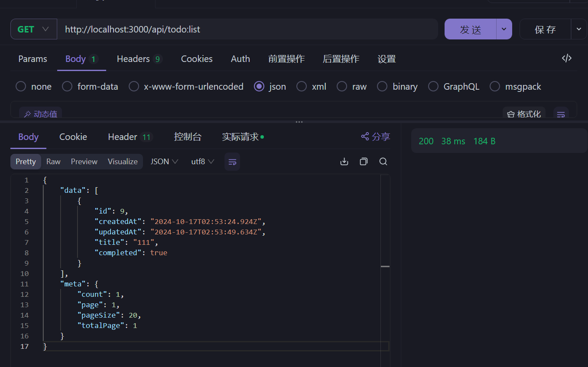Open the 后置操作 tab

[x=341, y=59]
